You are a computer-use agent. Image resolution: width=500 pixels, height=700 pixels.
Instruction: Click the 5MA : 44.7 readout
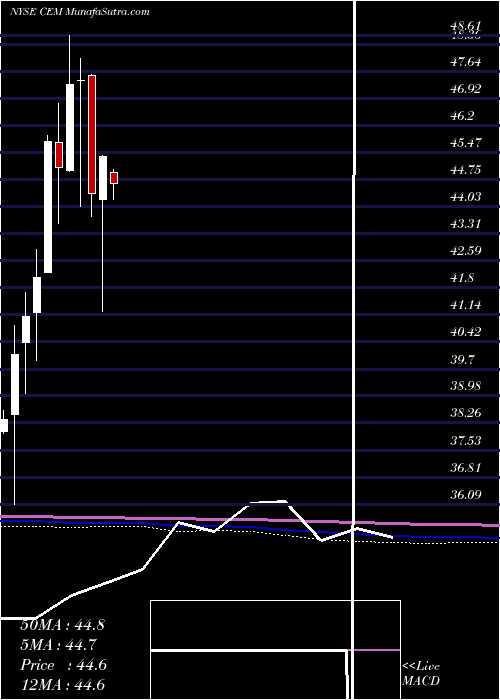[59, 645]
